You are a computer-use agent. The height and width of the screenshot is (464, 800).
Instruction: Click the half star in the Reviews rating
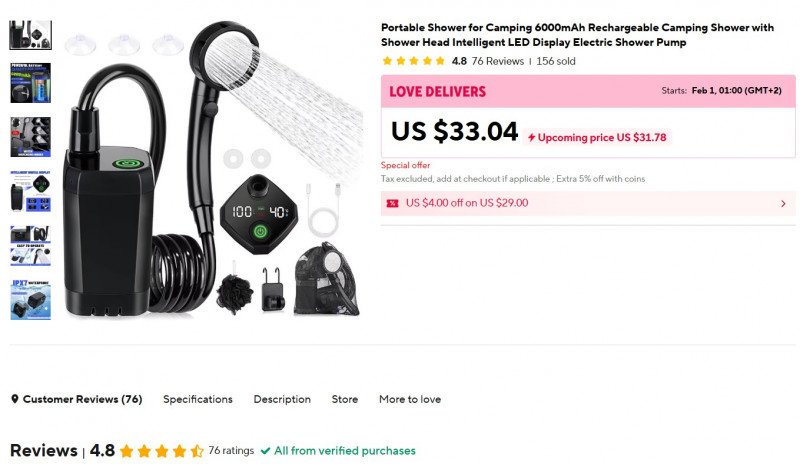click(197, 451)
